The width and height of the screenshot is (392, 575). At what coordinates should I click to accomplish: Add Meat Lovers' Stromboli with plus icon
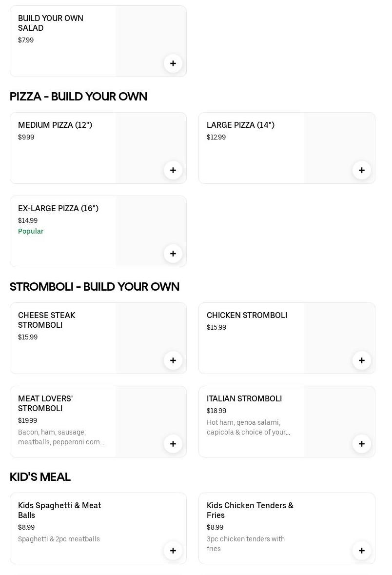173,444
